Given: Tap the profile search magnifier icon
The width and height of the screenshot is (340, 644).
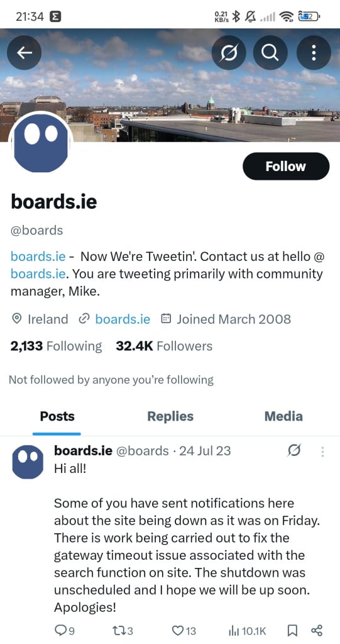Looking at the screenshot, I should click(x=270, y=52).
